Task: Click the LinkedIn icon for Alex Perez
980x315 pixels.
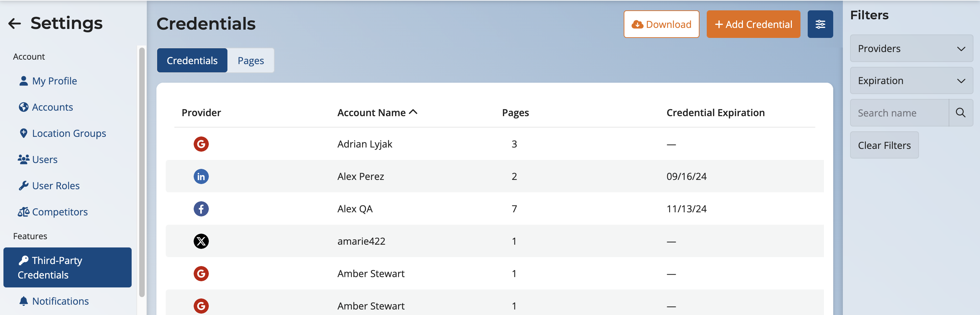Action: 201,176
